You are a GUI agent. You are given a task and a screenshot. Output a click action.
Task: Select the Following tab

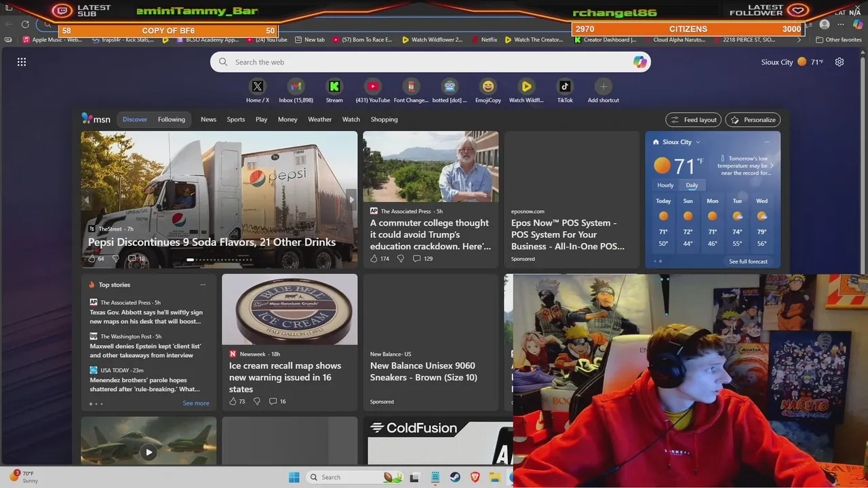(x=172, y=119)
